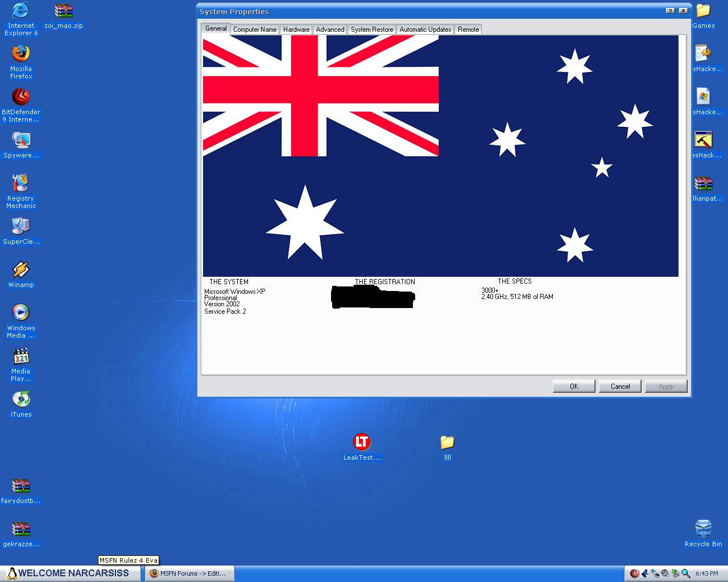The image size is (728, 582).
Task: Click the help question mark title button
Action: [x=670, y=10]
